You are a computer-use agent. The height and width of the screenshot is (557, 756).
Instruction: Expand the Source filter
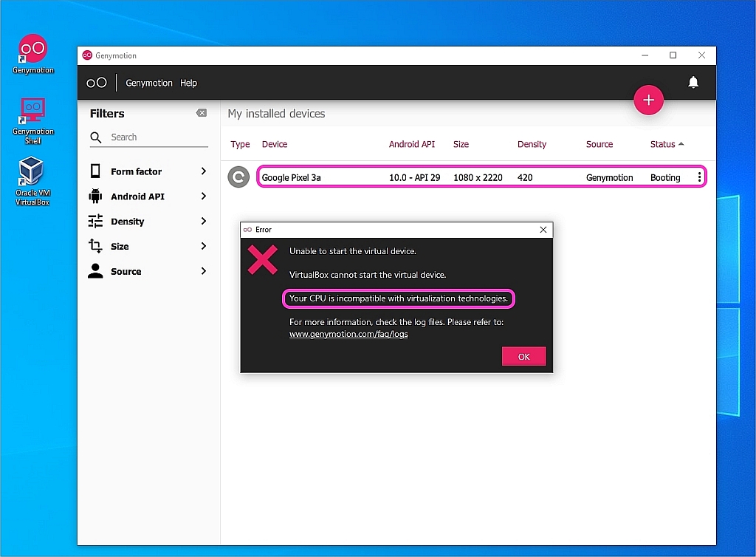204,271
